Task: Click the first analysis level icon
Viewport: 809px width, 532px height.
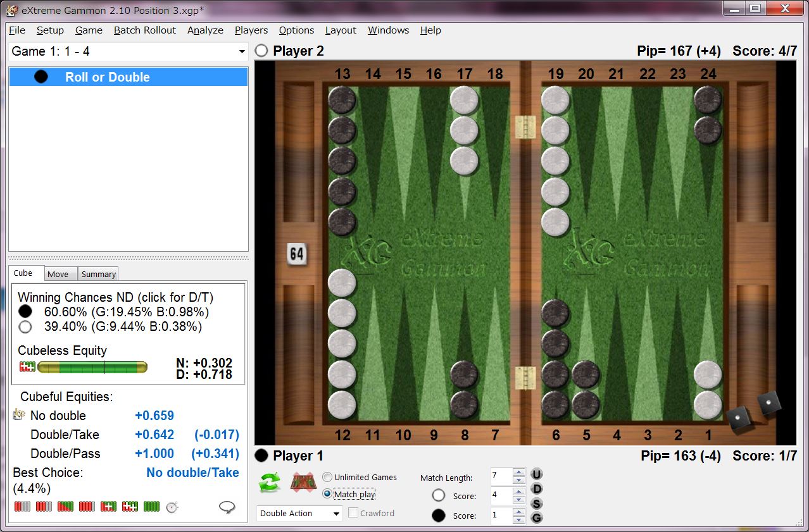Action: [22, 507]
